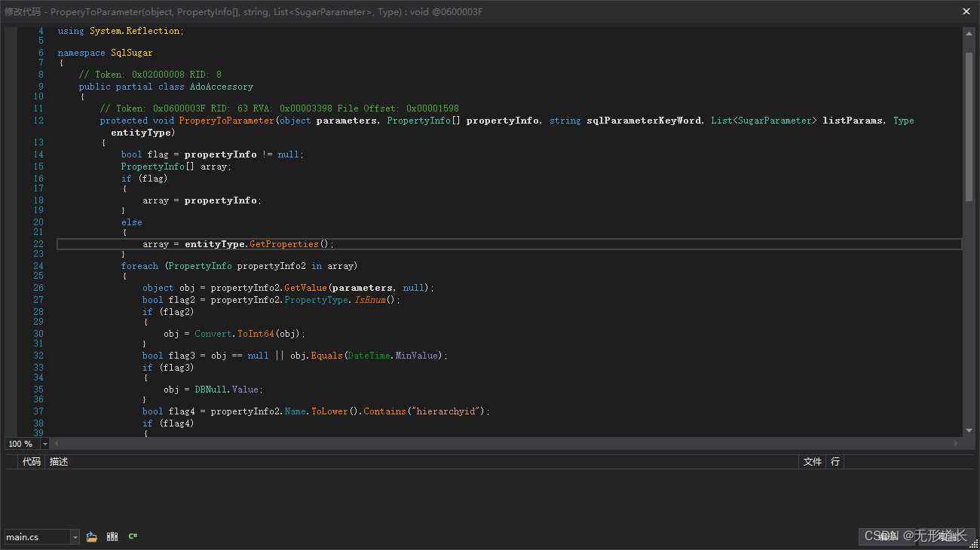The image size is (980, 550).
Task: Click 'PropertyInfo[] array;' on line 15
Action: (x=176, y=167)
